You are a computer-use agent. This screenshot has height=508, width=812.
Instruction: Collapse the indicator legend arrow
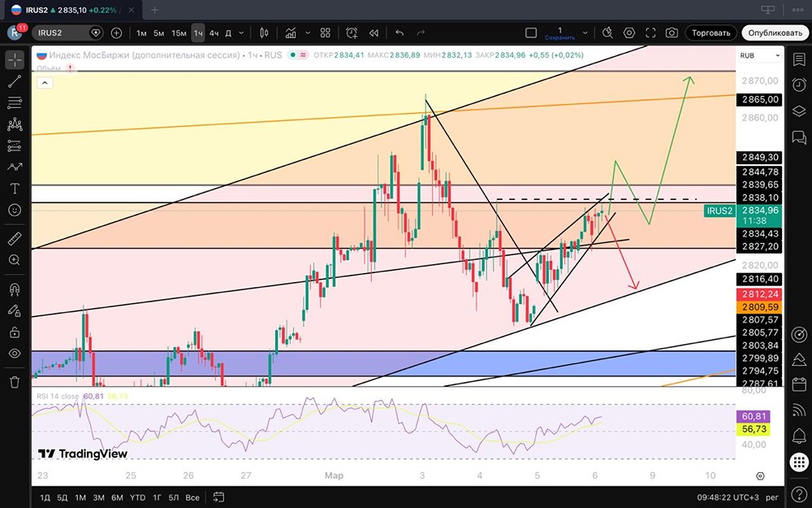[x=45, y=82]
